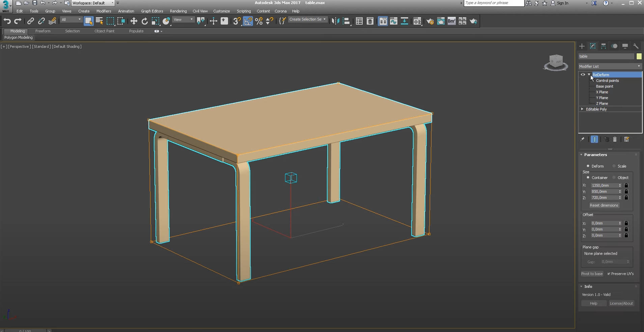Click the Remove modifier trash icon

pyautogui.click(x=614, y=139)
